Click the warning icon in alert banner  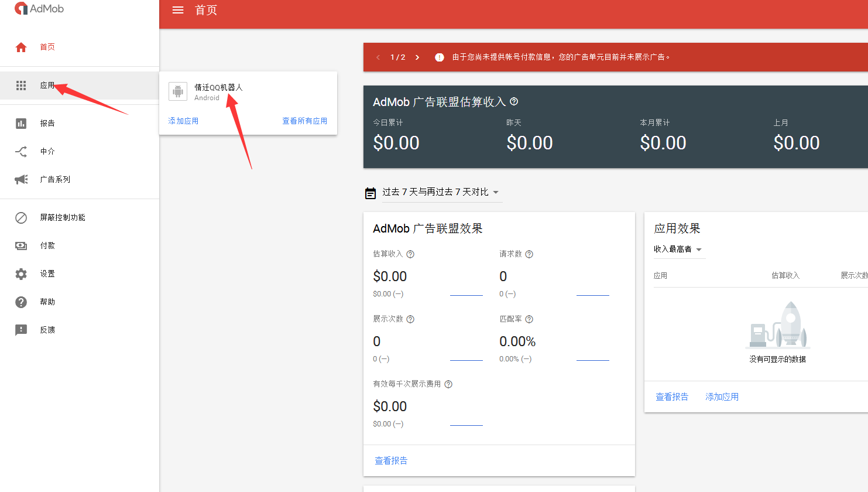440,57
